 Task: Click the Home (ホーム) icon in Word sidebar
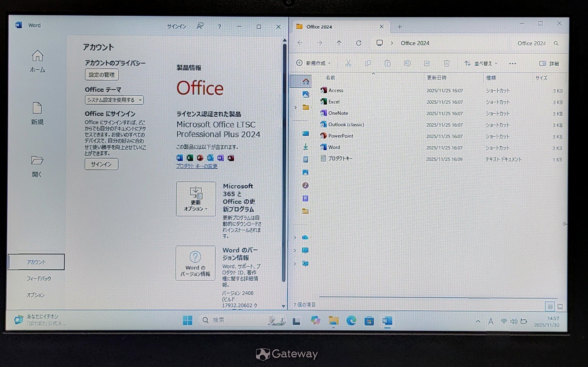click(37, 56)
